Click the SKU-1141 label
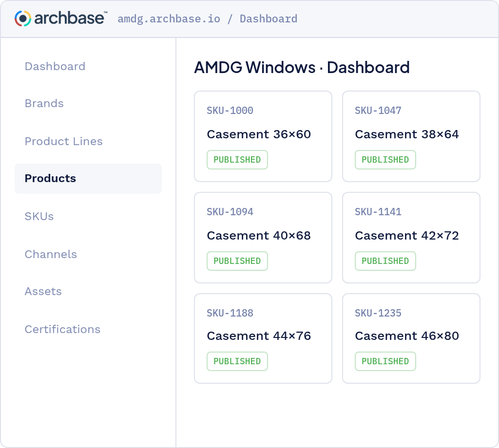 click(378, 212)
